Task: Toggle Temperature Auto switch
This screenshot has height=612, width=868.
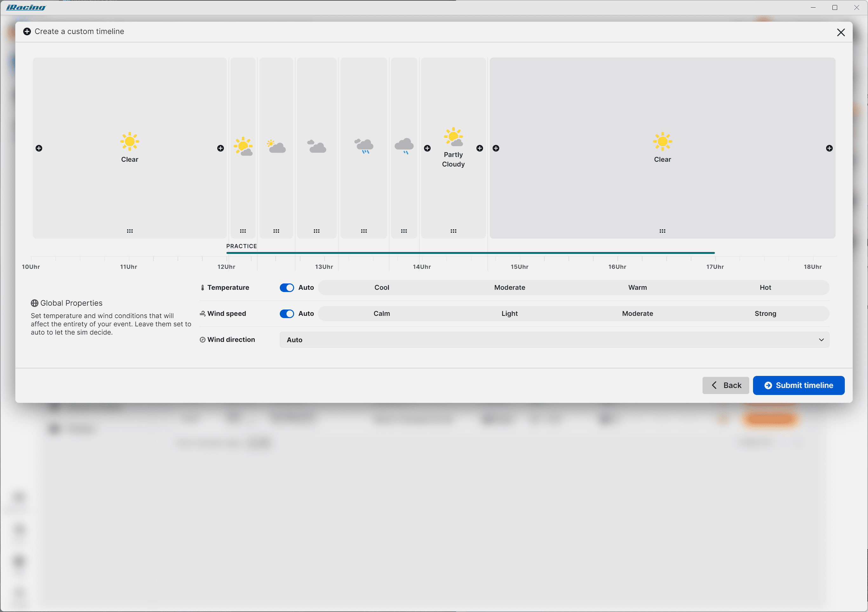Action: (x=286, y=288)
